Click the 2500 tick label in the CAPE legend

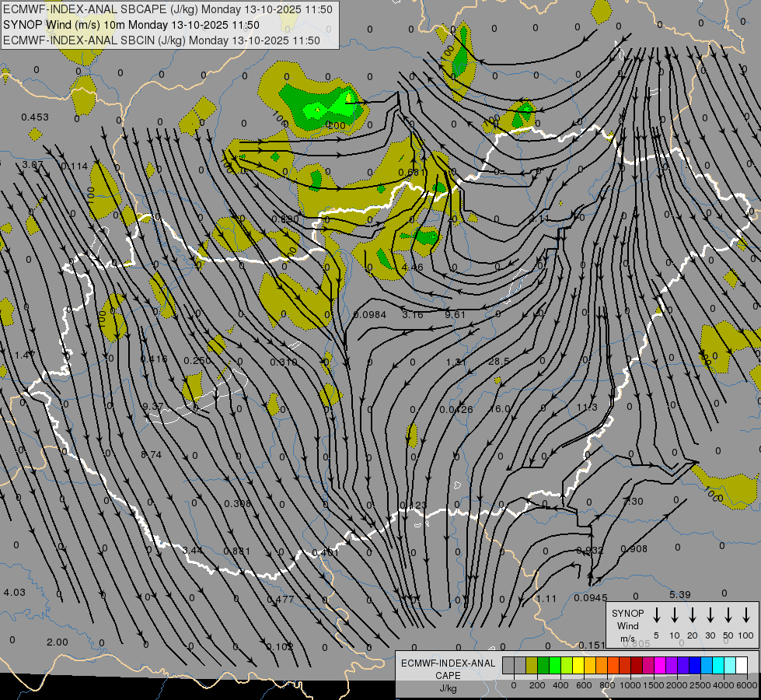coord(700,685)
